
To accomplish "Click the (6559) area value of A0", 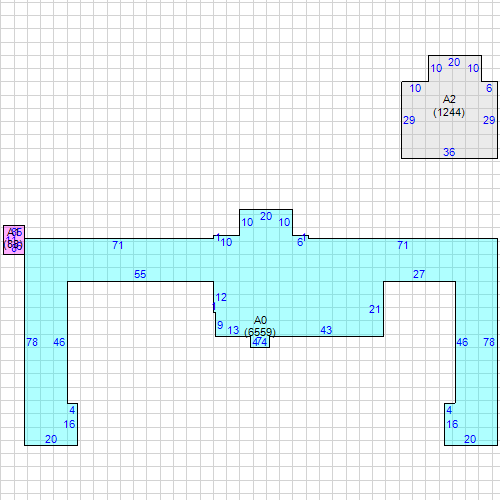I will tap(260, 332).
